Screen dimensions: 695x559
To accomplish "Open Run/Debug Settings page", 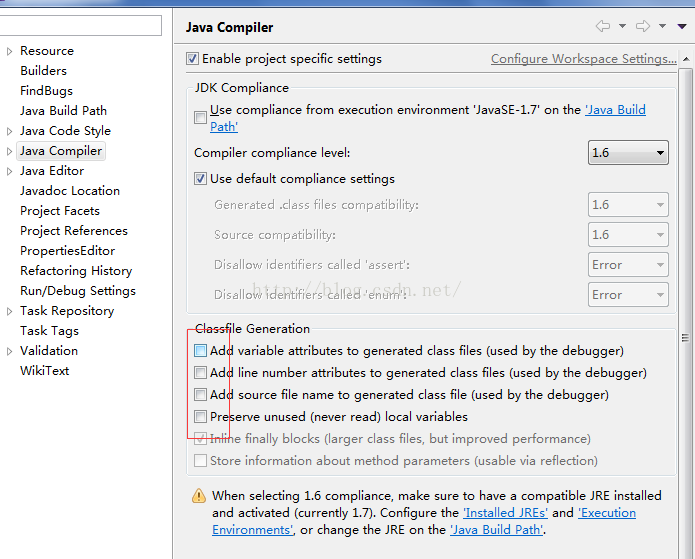I will (x=78, y=291).
